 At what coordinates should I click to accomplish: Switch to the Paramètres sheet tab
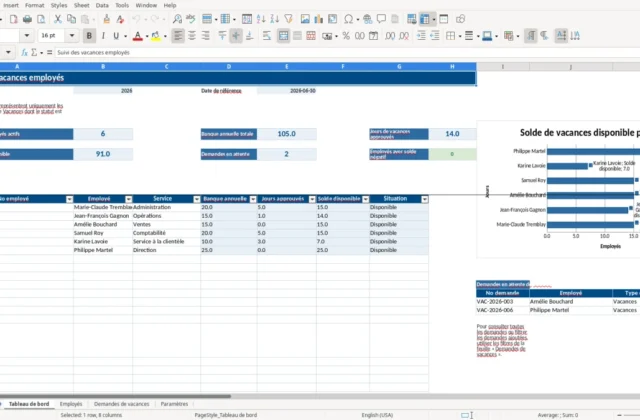pyautogui.click(x=174, y=404)
